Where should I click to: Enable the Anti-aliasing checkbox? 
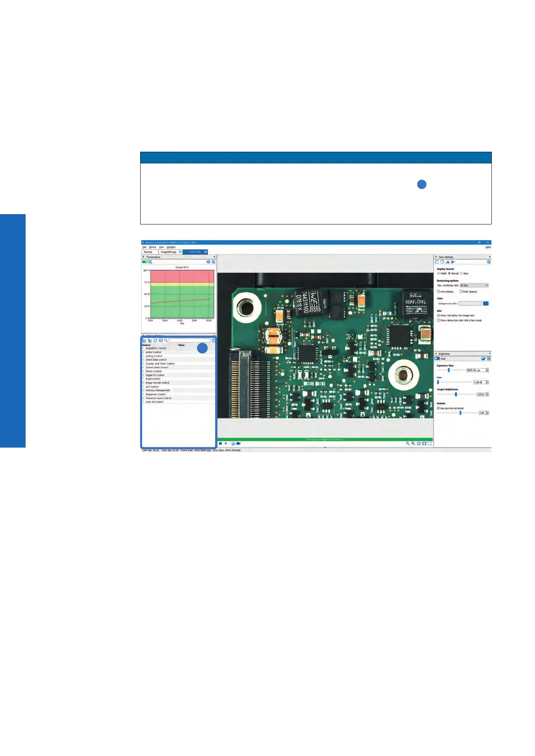pos(438,291)
